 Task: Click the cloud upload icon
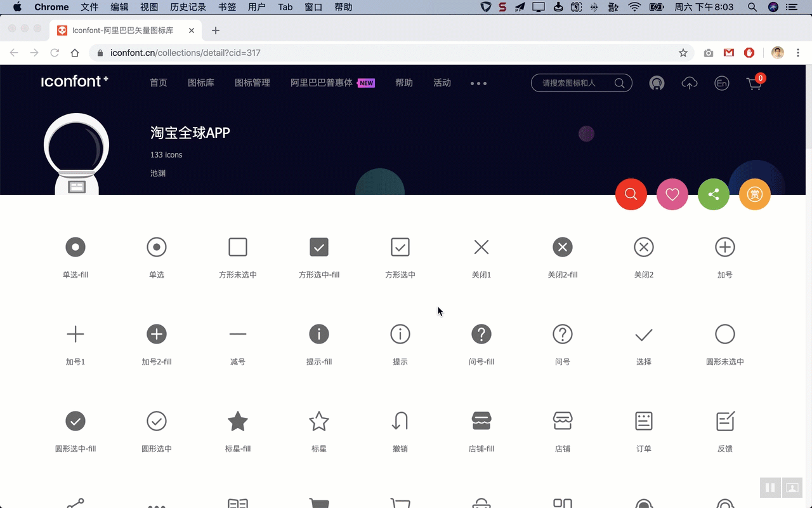click(690, 83)
